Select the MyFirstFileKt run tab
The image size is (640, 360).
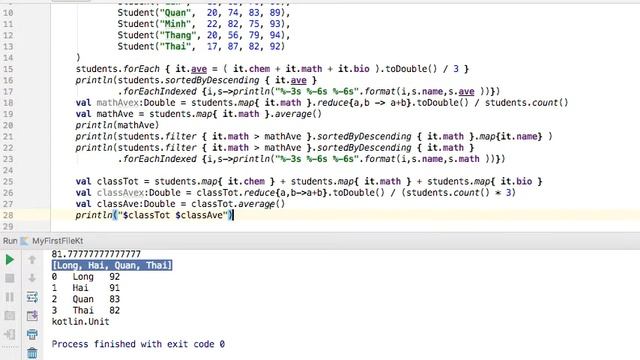pos(57,241)
